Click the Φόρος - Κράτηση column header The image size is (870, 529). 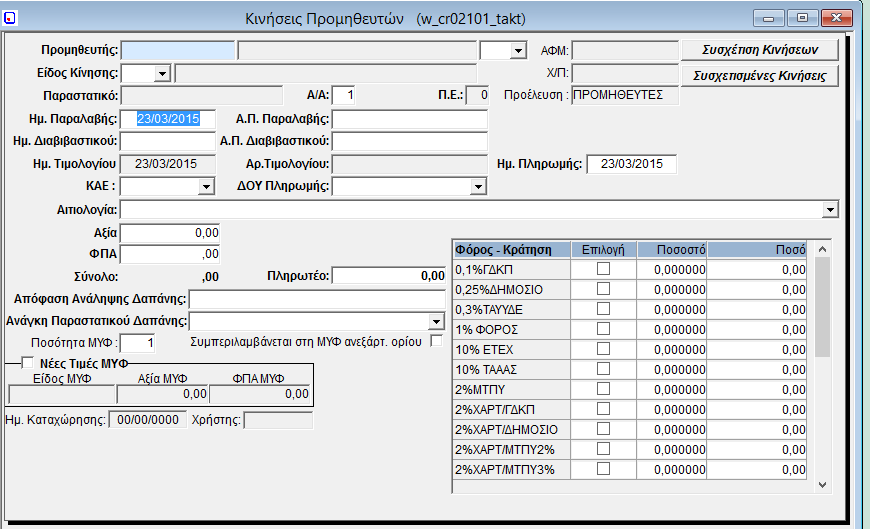pos(512,250)
